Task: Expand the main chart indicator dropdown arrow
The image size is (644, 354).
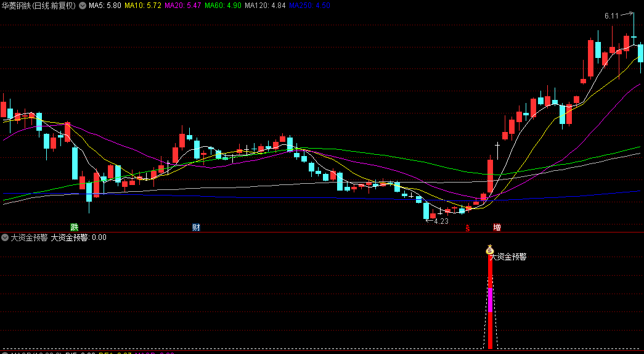Action: pyautogui.click(x=83, y=6)
